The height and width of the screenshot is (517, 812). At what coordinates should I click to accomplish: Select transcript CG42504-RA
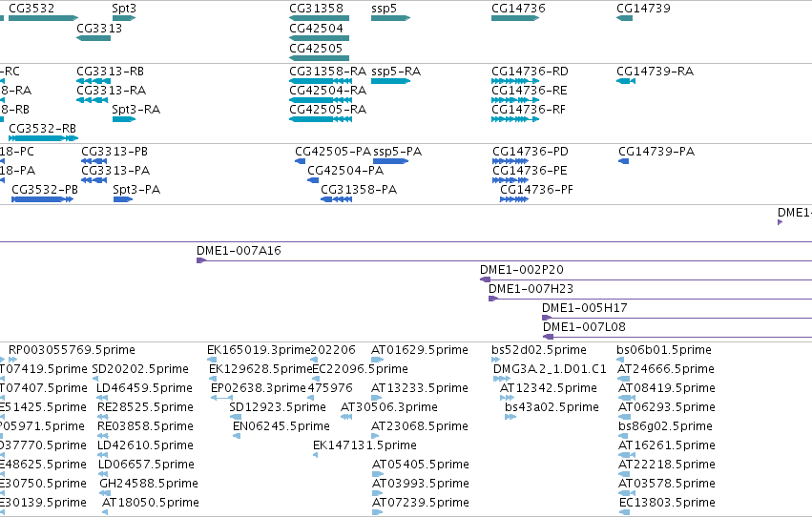click(x=321, y=100)
